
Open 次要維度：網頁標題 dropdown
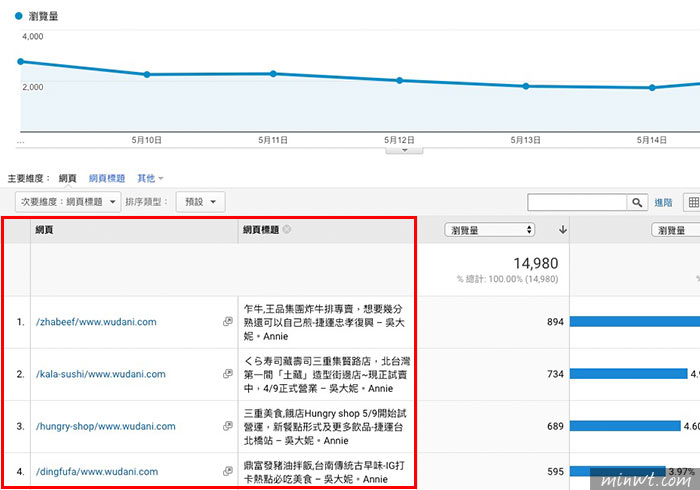tap(68, 202)
